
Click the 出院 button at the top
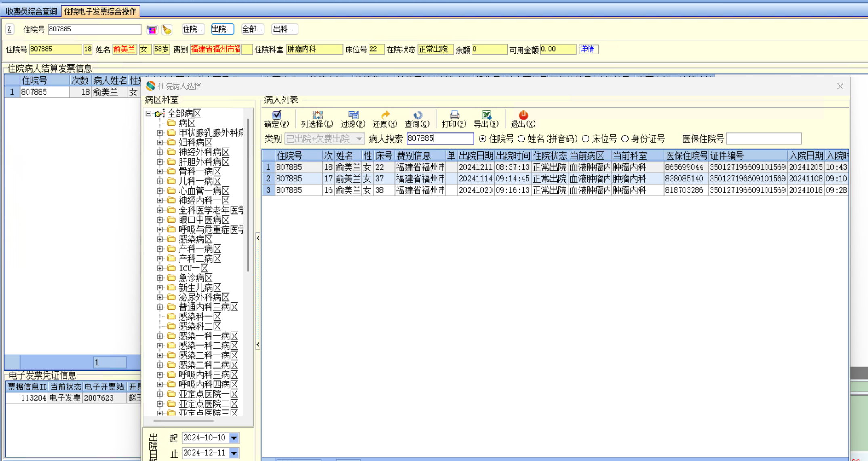[222, 29]
